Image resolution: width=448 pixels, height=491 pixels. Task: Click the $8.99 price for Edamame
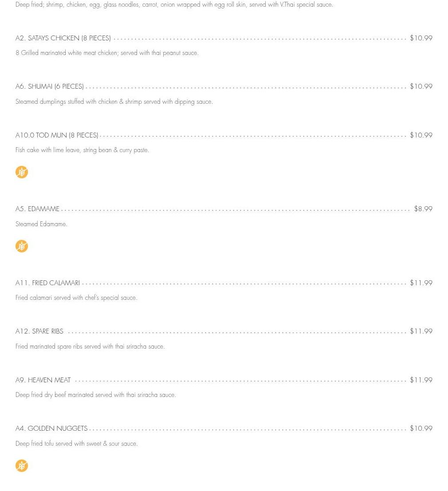coord(423,209)
